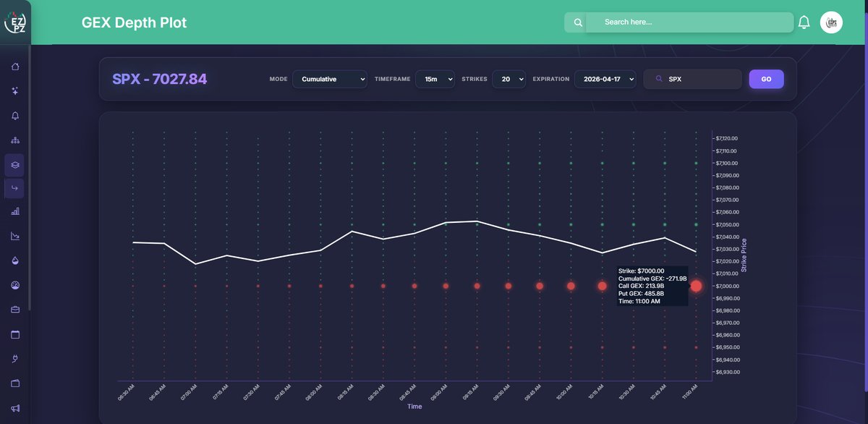
Task: Click the 'Strike Price' y-axis title
Action: coord(744,255)
